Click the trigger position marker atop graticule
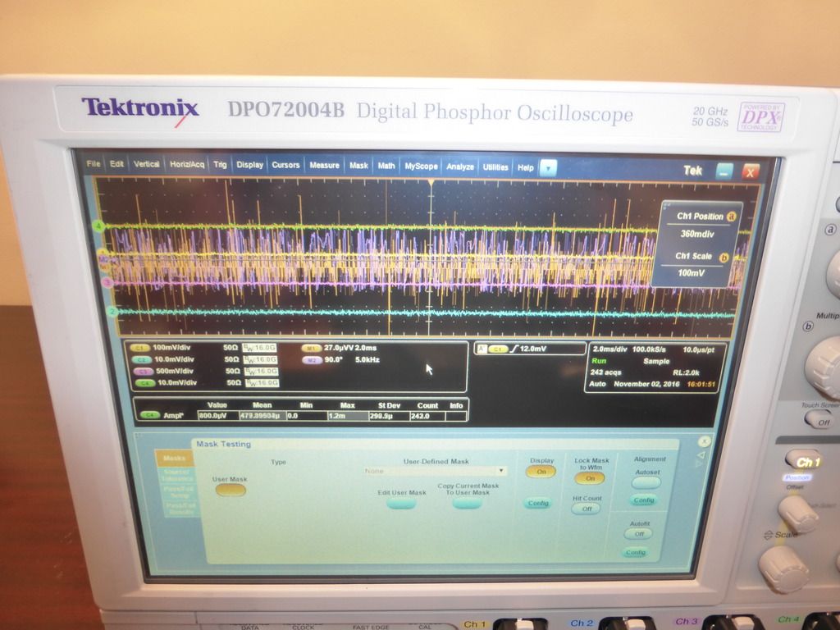Viewport: 840px width, 630px height. [x=430, y=183]
